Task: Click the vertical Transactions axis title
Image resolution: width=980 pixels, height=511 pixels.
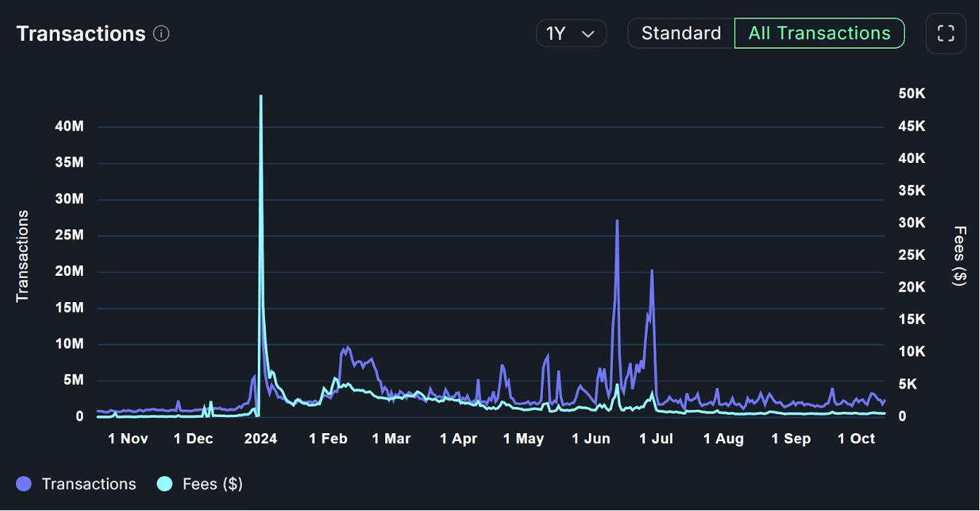Action: 23,256
